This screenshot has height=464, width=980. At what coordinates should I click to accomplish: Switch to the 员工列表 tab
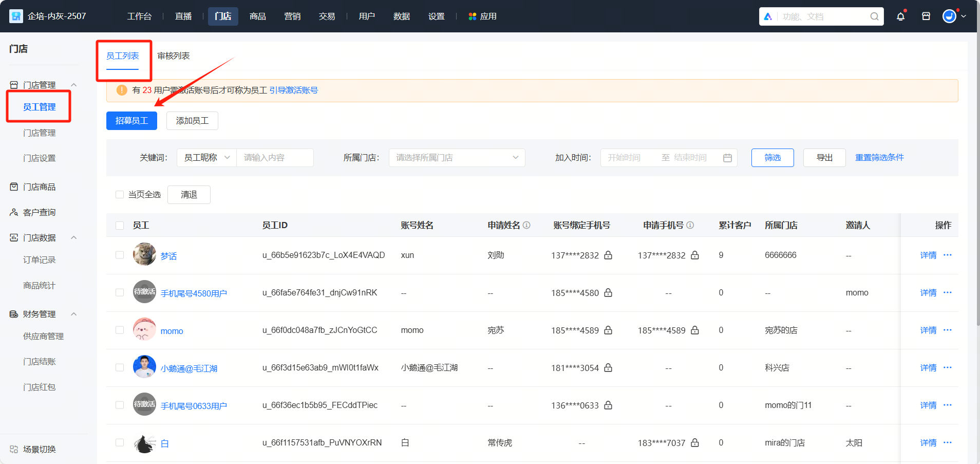[x=122, y=55]
